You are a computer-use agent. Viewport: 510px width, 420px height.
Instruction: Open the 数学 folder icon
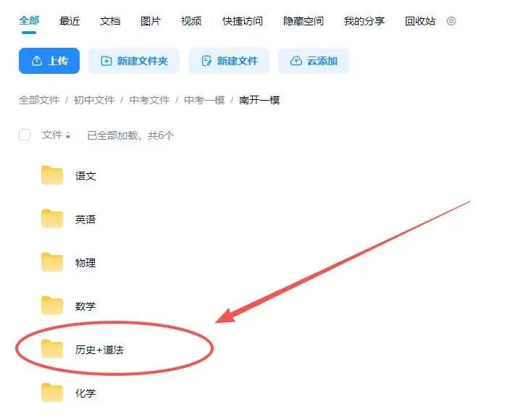click(52, 306)
